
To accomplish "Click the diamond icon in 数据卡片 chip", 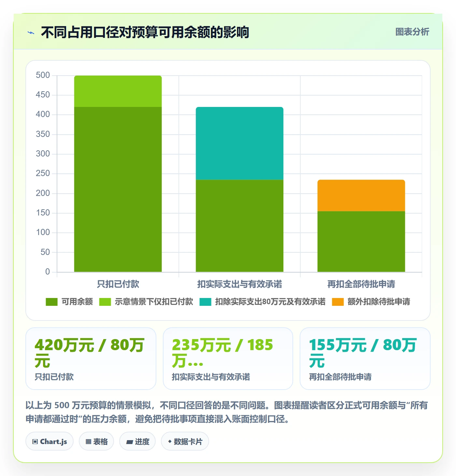I will coord(170,441).
